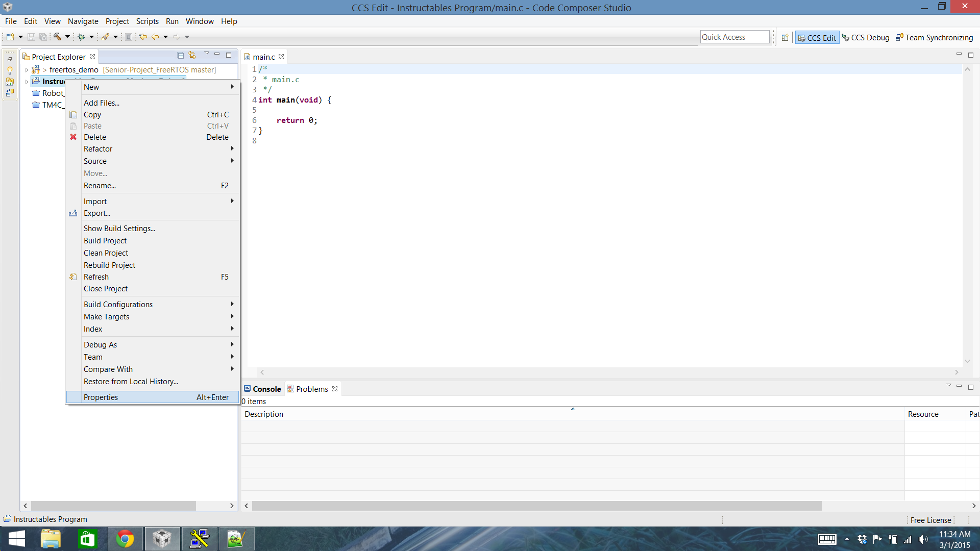Click the Back navigation arrow

point(155,37)
